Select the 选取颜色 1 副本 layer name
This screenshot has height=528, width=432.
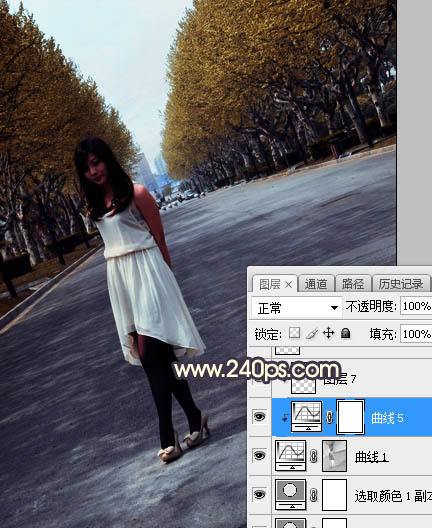coord(393,496)
